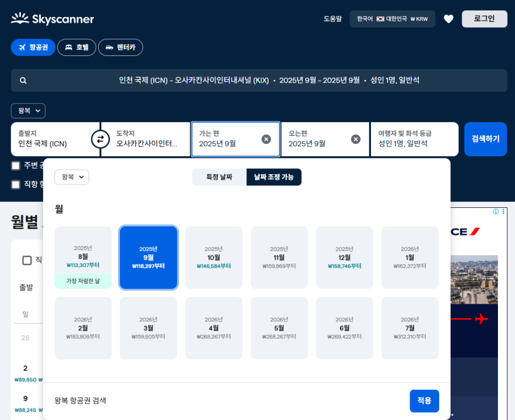
Task: Select 2025년 9월 month card
Action: [148, 257]
